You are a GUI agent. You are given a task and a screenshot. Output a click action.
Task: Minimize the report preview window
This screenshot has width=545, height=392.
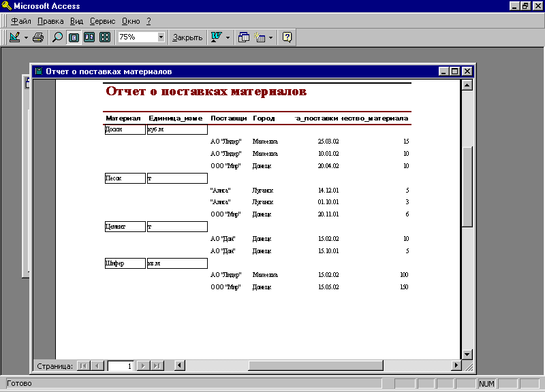[x=443, y=71]
